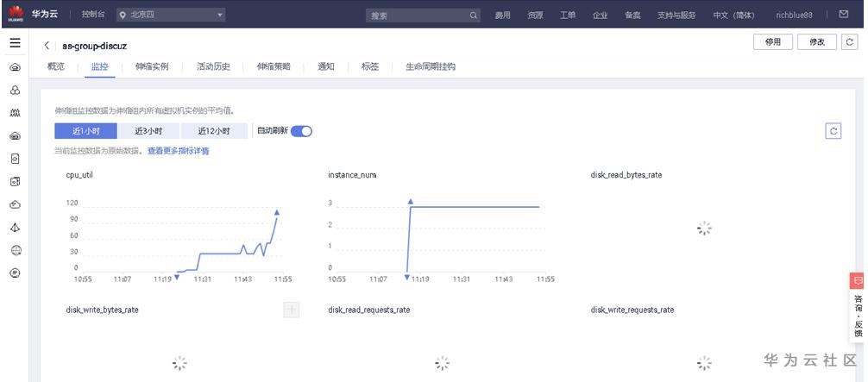Click the cpu_util chart title
868x382 pixels.
79,175
